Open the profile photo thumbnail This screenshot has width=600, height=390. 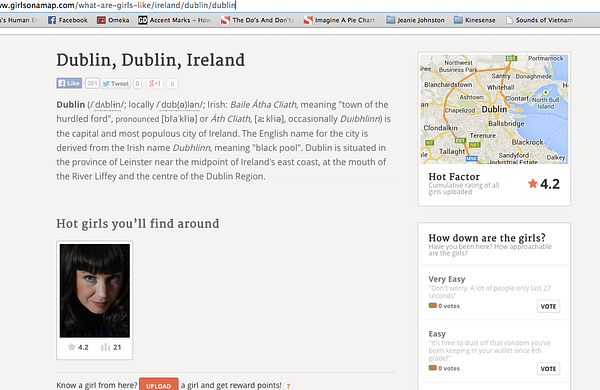click(x=95, y=291)
